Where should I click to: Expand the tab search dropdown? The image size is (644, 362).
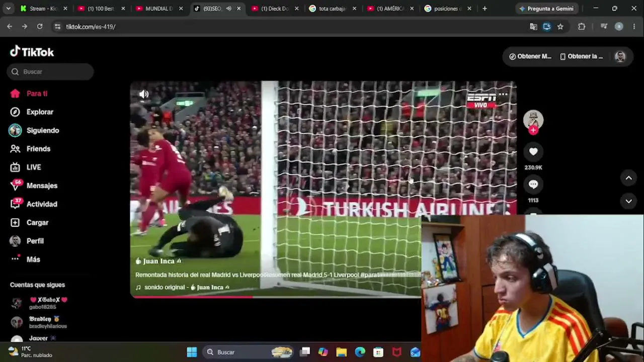coord(8,9)
